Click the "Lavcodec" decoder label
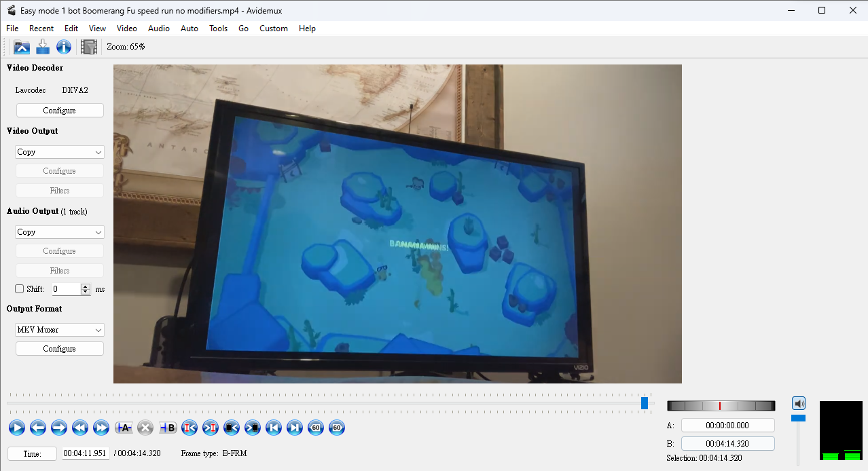Screen dimensions: 868x471 tap(31, 90)
